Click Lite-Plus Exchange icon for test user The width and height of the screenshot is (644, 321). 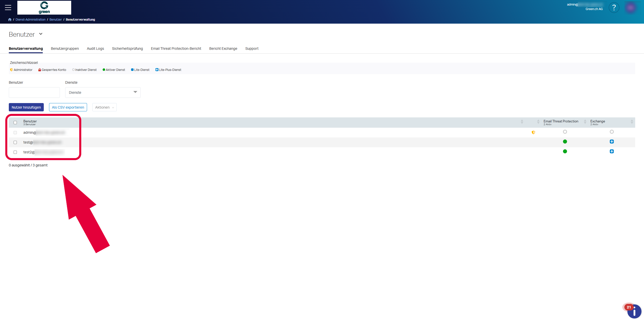click(612, 142)
